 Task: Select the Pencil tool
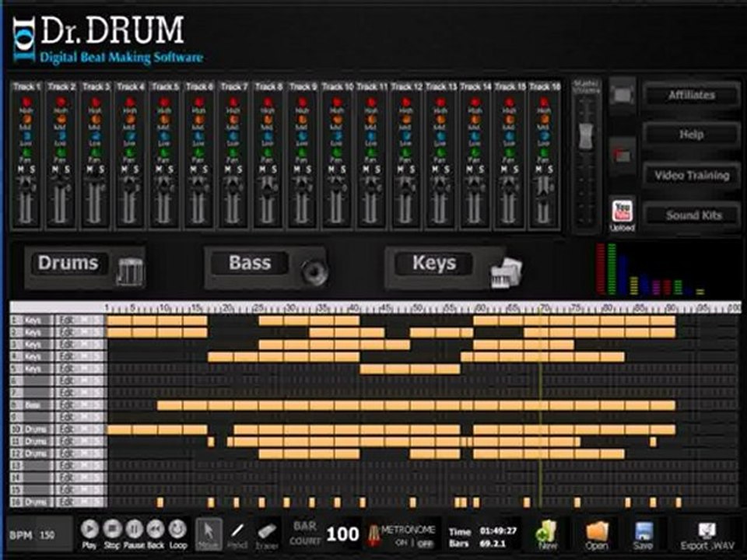pyautogui.click(x=237, y=534)
